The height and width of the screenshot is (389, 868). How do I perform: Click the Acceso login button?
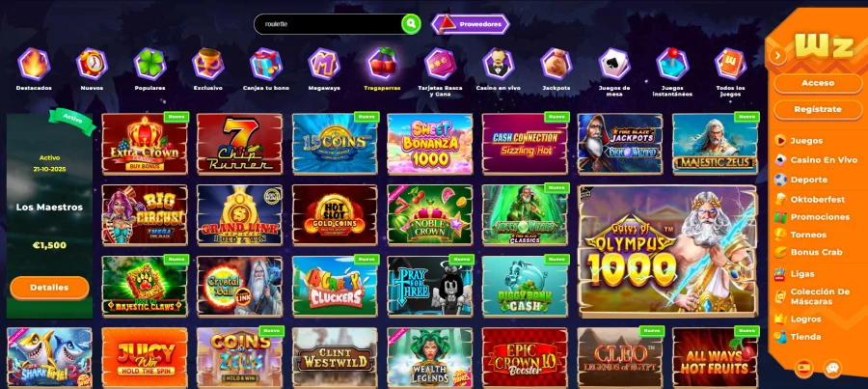click(x=818, y=83)
